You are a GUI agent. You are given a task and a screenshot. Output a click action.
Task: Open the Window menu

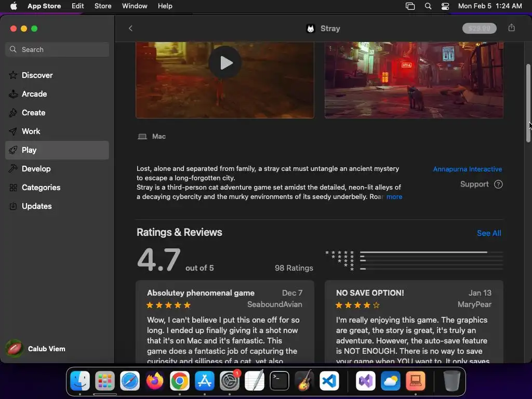pyautogui.click(x=135, y=6)
